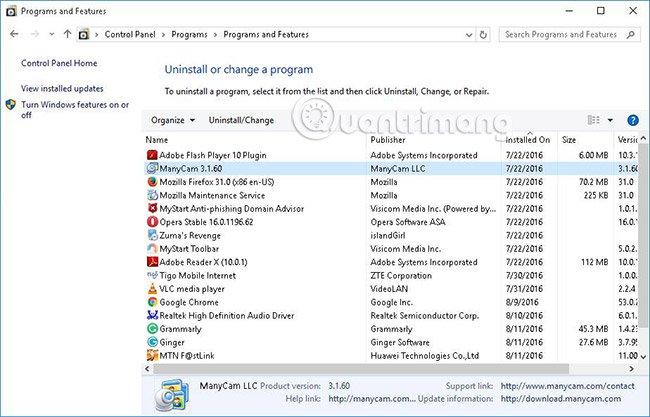Expand the address bar history dropdown

469,35
